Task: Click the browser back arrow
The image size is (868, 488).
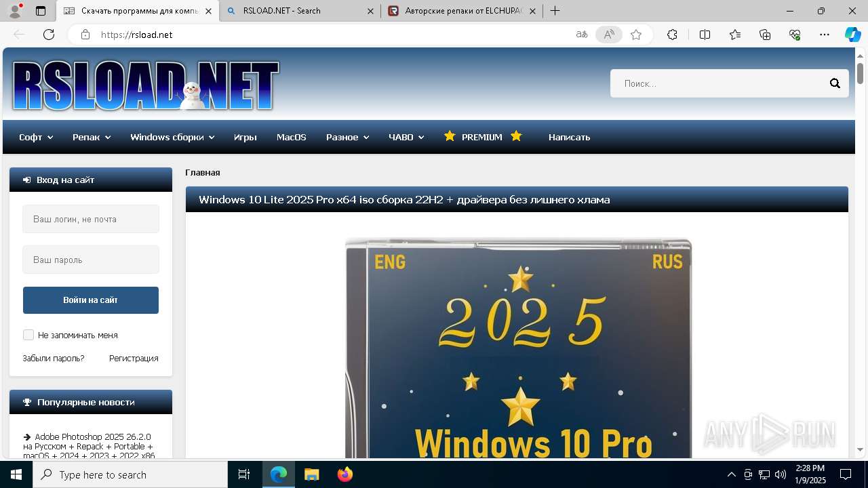Action: click(19, 35)
